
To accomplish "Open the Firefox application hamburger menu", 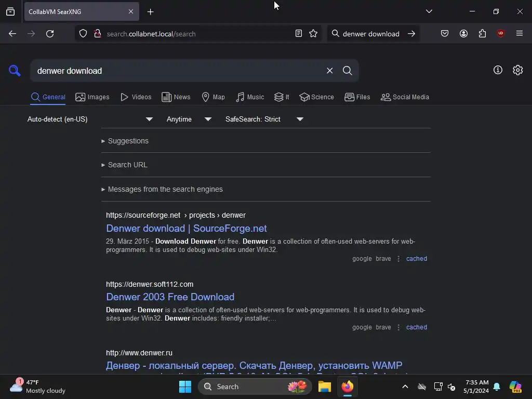I will [x=519, y=33].
